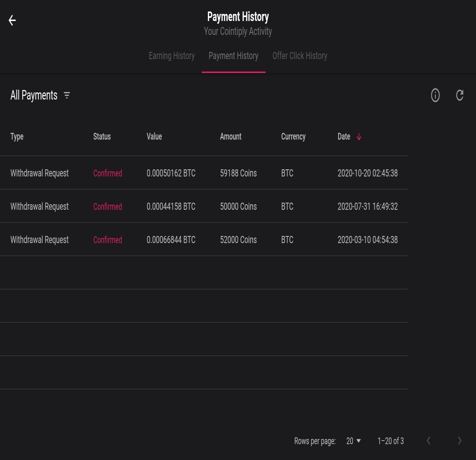Click Withdrawal Request for the 59188 Coins row
Screen dimensions: 476x460
pos(39,173)
